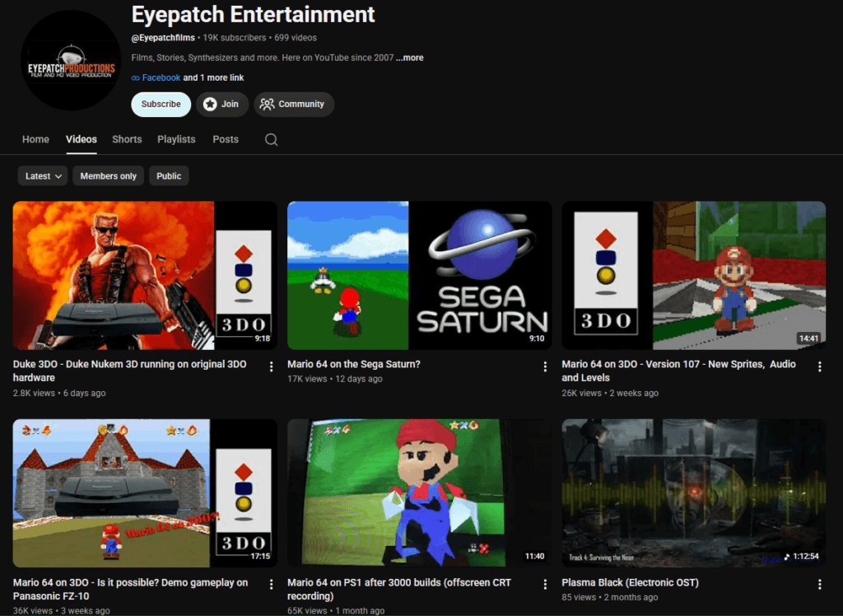This screenshot has height=616, width=843.
Task: Click the 14:41 duration badge
Action: click(x=808, y=339)
